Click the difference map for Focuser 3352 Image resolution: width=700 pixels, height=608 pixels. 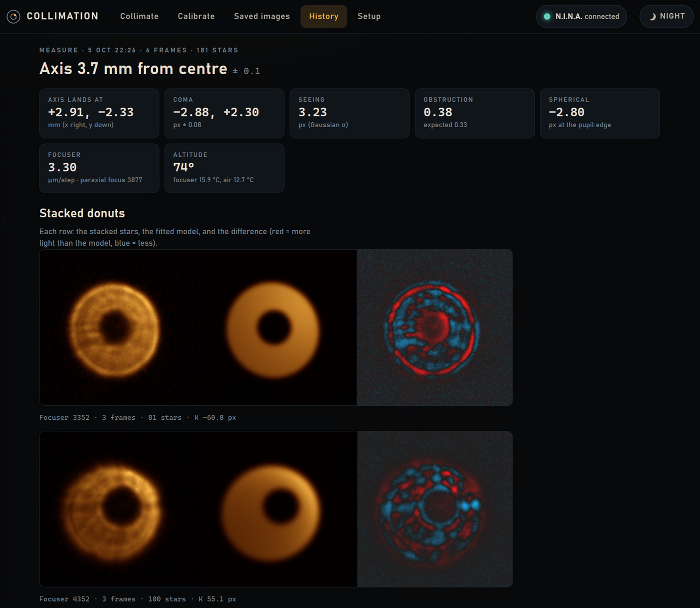434,327
